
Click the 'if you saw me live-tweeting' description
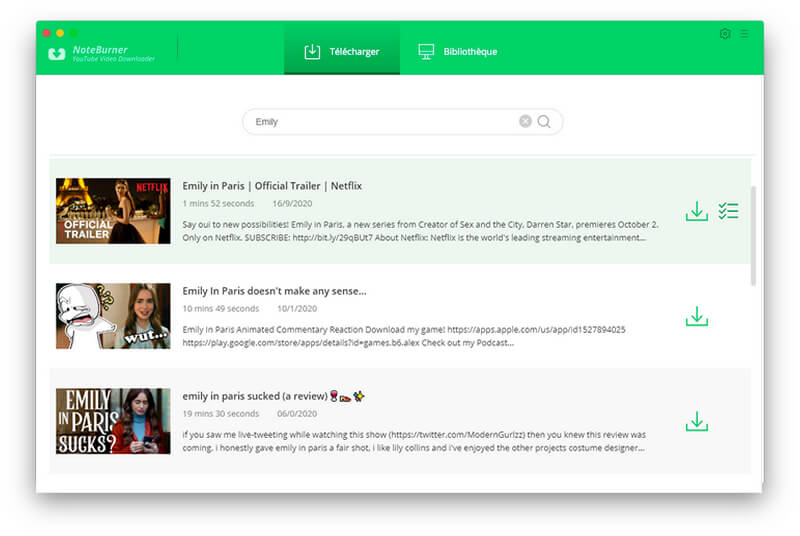coord(414,441)
